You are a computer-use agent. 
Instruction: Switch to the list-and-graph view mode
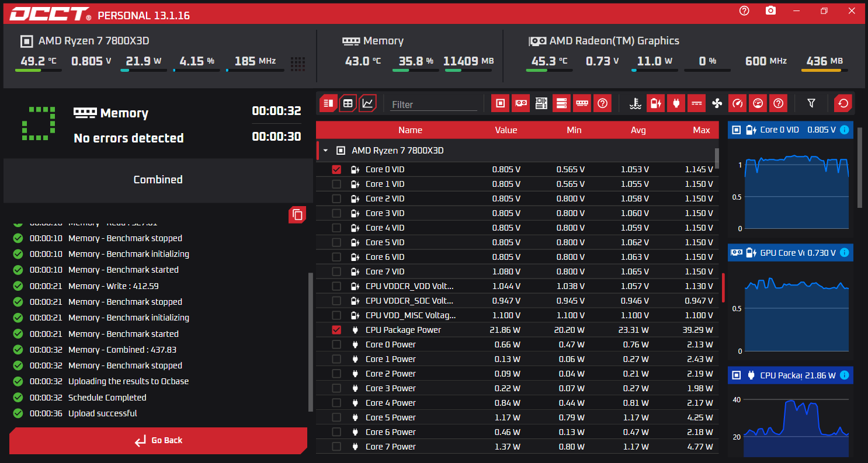pos(328,103)
